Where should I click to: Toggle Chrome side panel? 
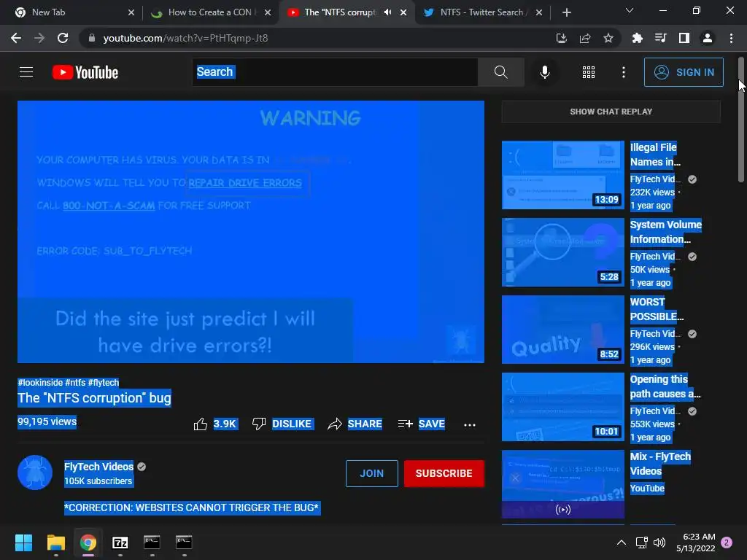684,38
